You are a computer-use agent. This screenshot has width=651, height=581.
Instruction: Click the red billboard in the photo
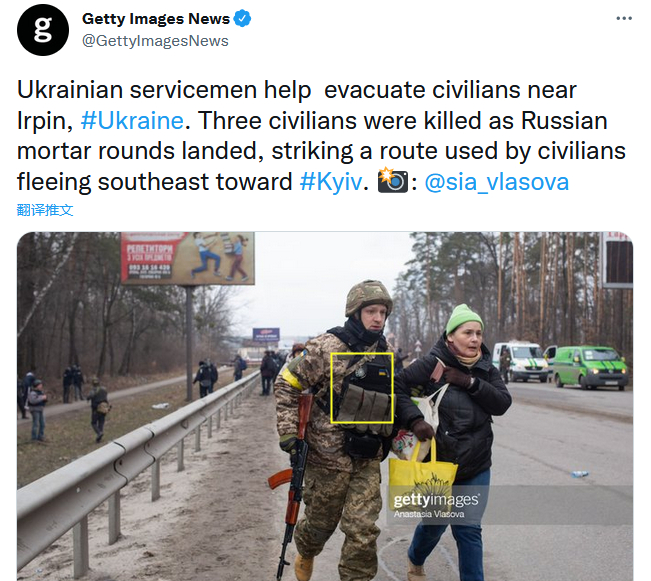pyautogui.click(x=188, y=258)
